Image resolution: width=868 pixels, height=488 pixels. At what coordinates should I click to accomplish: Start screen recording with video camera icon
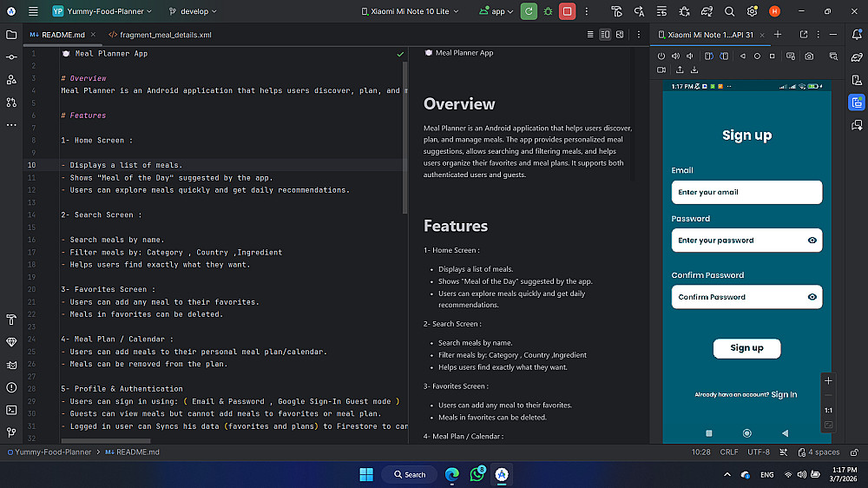point(661,69)
